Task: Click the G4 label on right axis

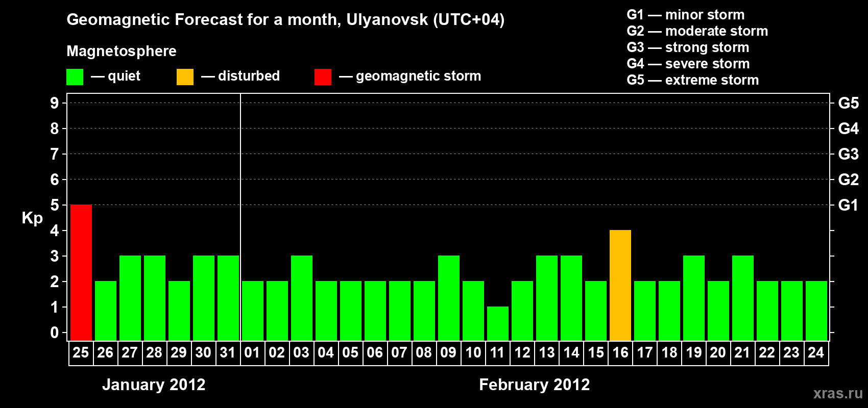Action: coord(849,129)
